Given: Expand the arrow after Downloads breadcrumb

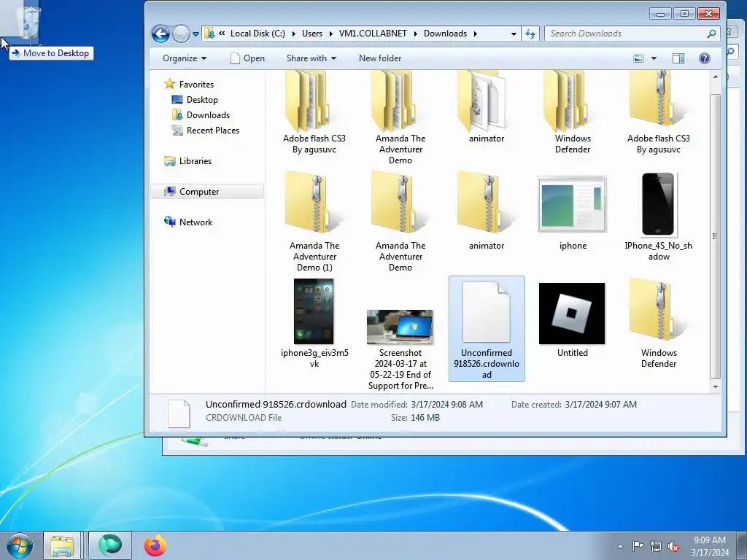Looking at the screenshot, I should coord(476,34).
